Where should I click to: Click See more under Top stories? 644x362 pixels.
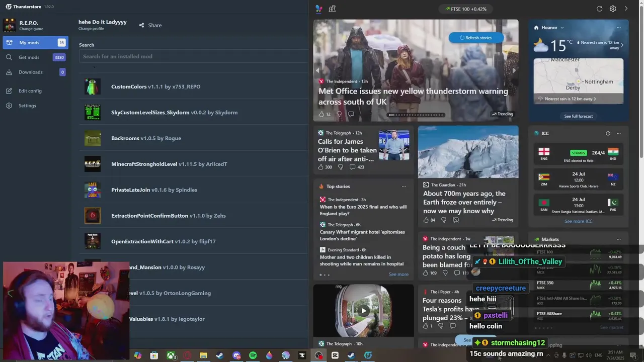(398, 275)
